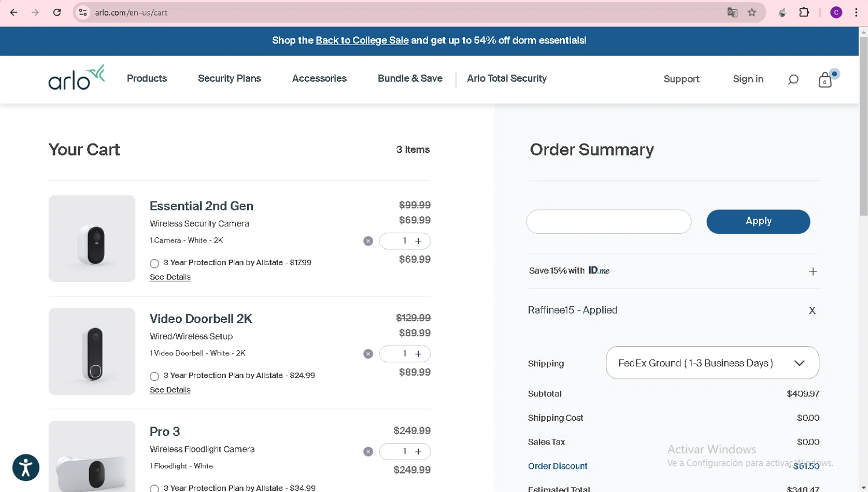Screen dimensions: 868x492
Task: Click the Apply promo button
Action: [758, 222]
